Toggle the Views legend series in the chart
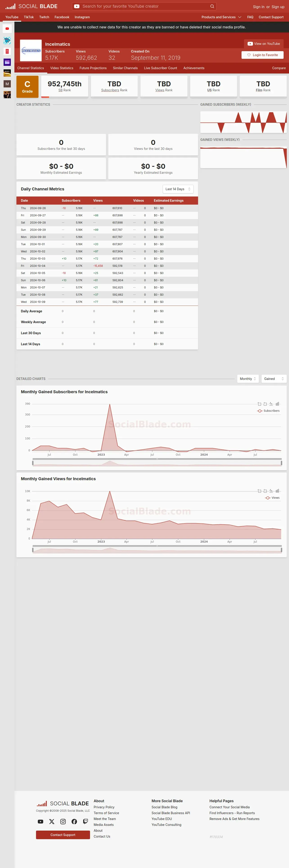The height and width of the screenshot is (868, 289). (x=272, y=498)
